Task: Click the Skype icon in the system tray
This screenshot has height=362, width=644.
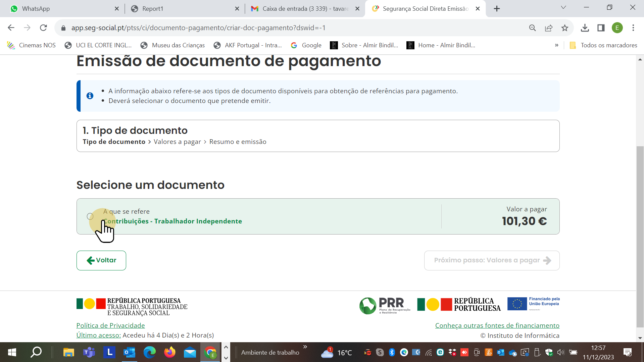Action: [x=379, y=352]
